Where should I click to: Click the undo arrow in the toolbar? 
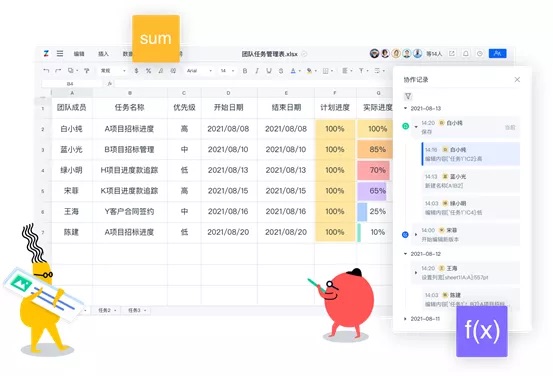46,71
